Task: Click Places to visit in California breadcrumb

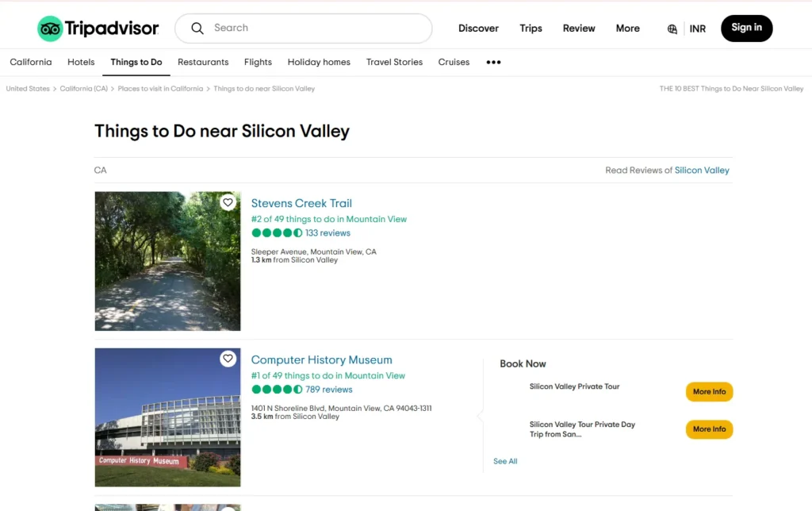Action: click(160, 89)
